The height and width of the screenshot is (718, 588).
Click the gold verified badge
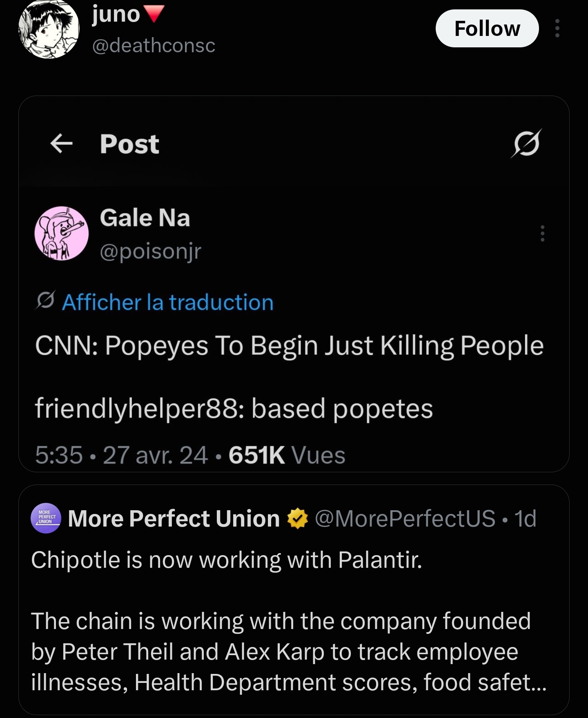click(298, 518)
